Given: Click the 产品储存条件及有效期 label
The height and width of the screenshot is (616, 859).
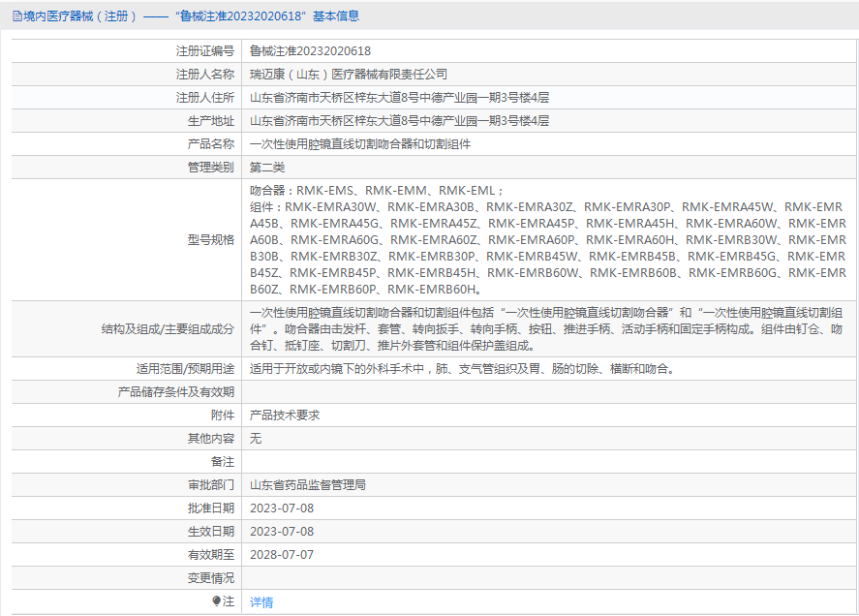Looking at the screenshot, I should click(176, 392).
